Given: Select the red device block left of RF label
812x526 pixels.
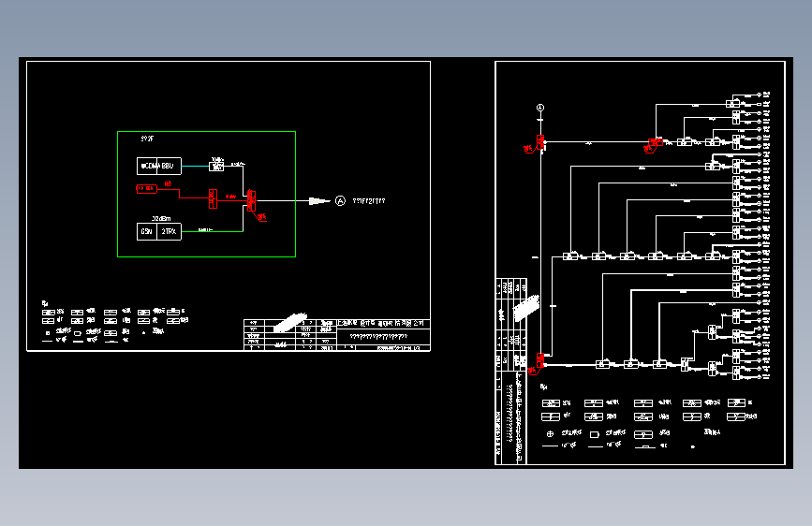Looking at the screenshot, I should point(146,189).
